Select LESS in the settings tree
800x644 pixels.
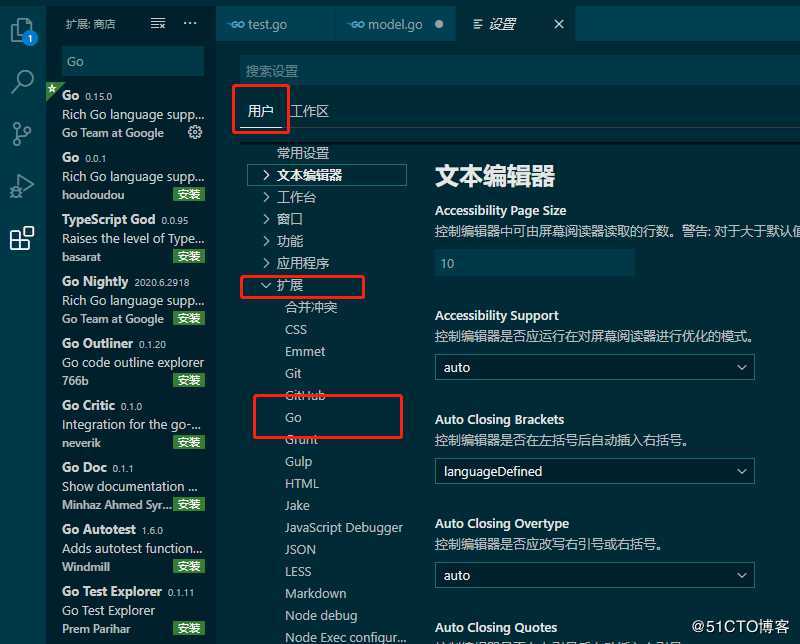pos(298,572)
